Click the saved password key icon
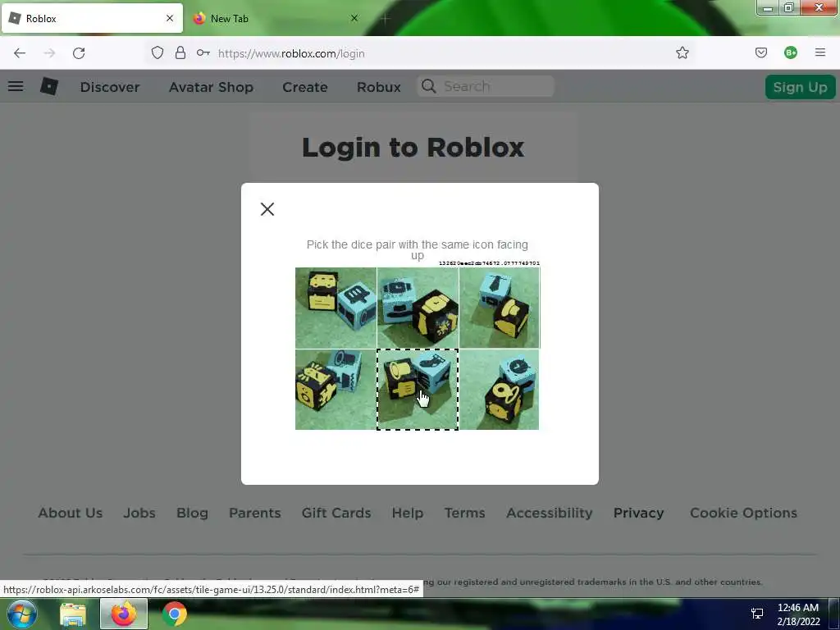The width and height of the screenshot is (840, 630). coord(203,52)
